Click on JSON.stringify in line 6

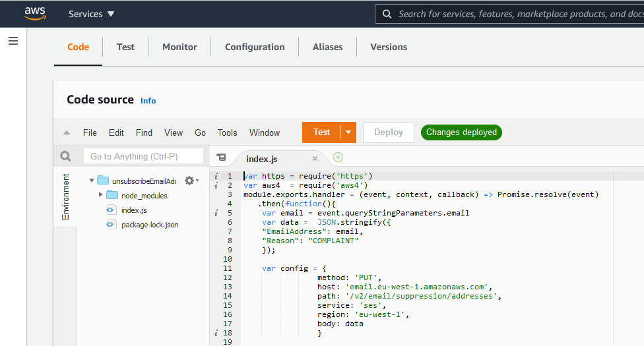coord(349,223)
